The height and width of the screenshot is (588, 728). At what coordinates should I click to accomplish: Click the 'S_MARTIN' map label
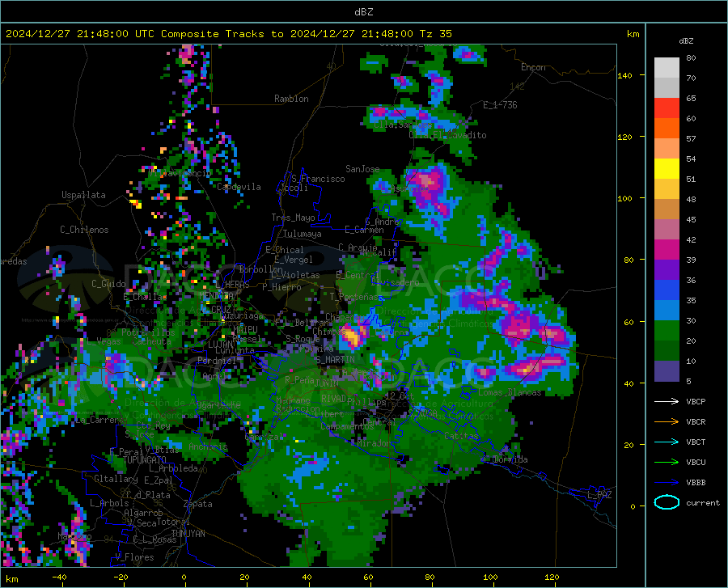[335, 360]
